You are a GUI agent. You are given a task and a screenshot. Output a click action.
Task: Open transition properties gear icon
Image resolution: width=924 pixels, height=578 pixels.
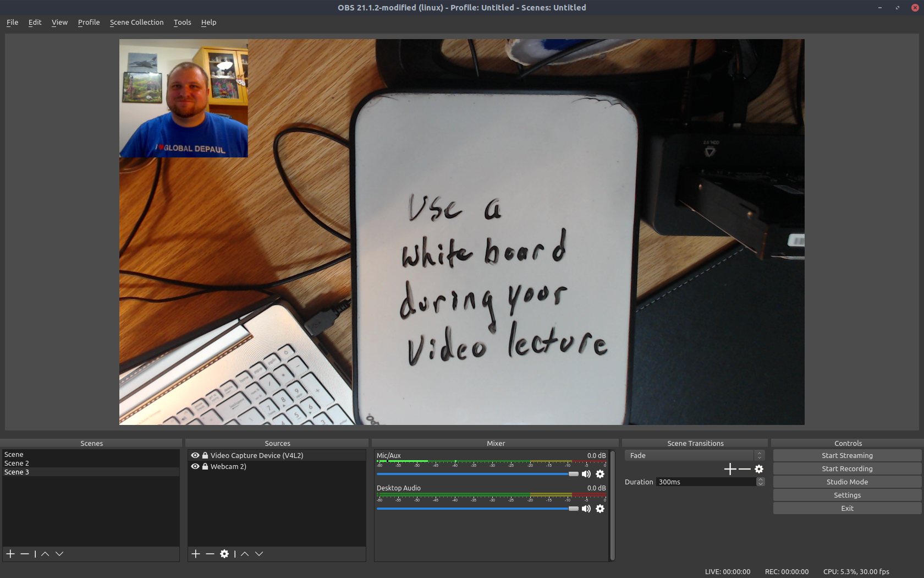click(x=759, y=469)
